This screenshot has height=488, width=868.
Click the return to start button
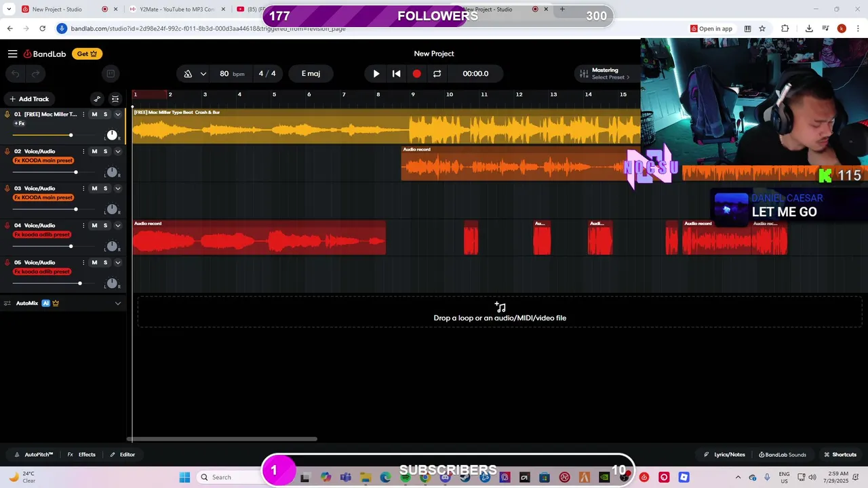397,74
